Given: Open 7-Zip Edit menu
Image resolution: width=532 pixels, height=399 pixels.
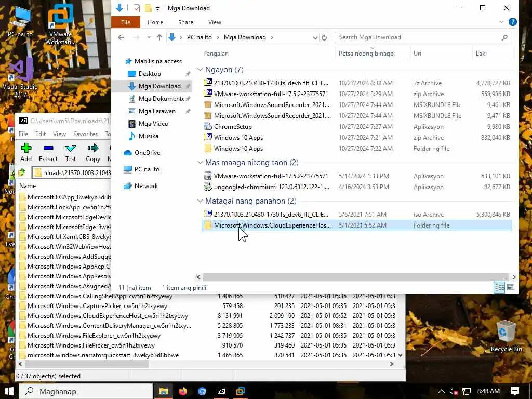Looking at the screenshot, I should pyautogui.click(x=41, y=134).
